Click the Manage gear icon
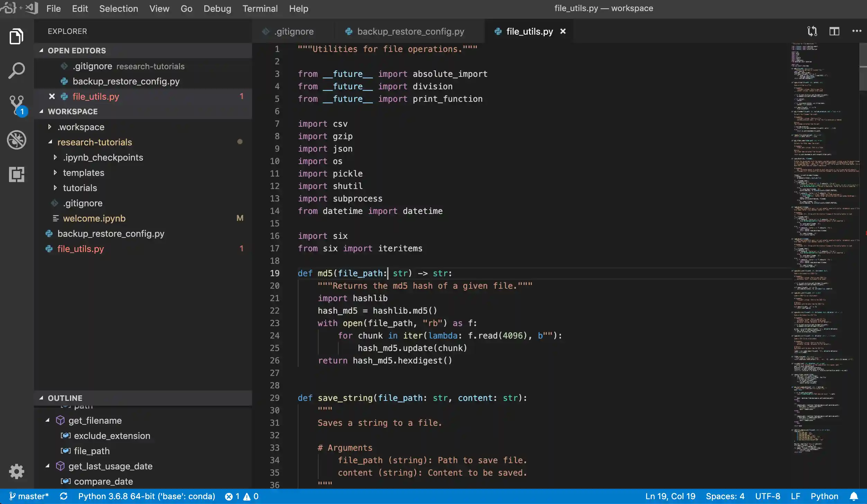Image resolution: width=867 pixels, height=504 pixels. [16, 471]
